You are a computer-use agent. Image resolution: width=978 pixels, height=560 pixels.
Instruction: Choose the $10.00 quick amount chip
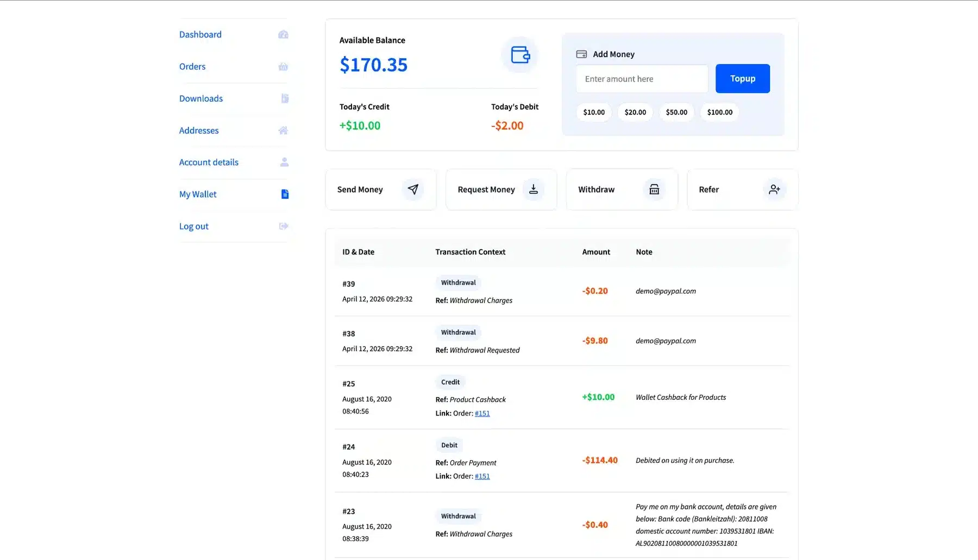pos(594,112)
